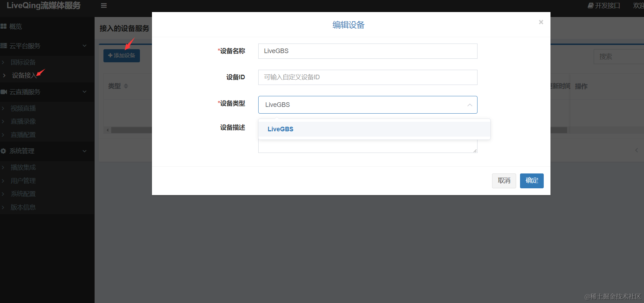This screenshot has height=303, width=644.
Task: Click the 添加设备 button
Action: click(x=122, y=56)
